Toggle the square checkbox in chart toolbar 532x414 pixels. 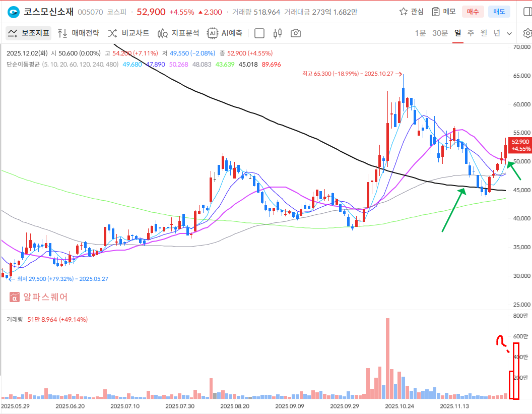point(259,33)
